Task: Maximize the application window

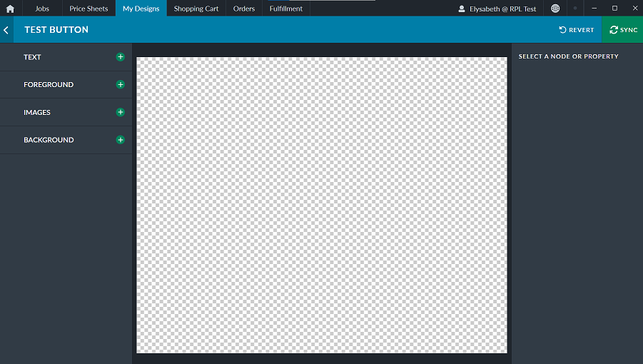Action: tap(614, 9)
